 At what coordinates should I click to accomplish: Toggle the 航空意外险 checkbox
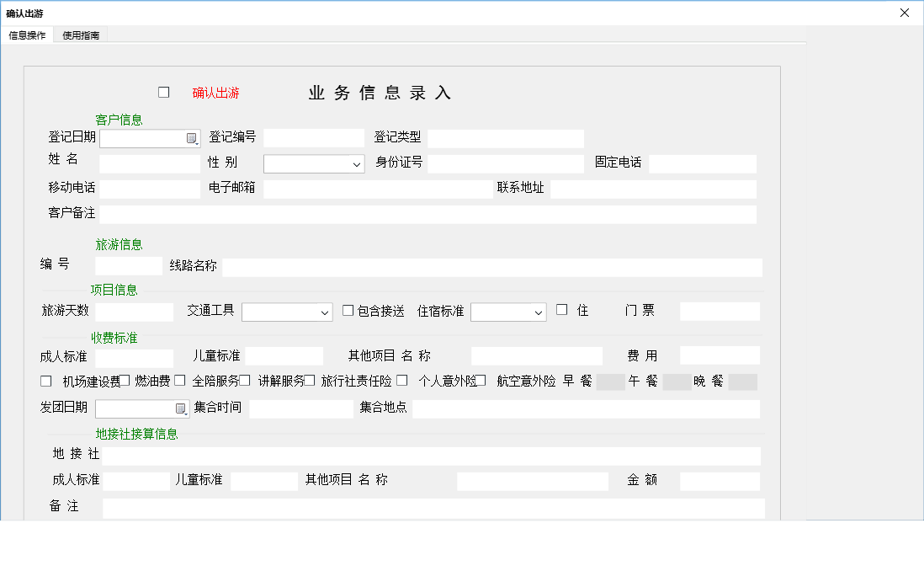[482, 381]
